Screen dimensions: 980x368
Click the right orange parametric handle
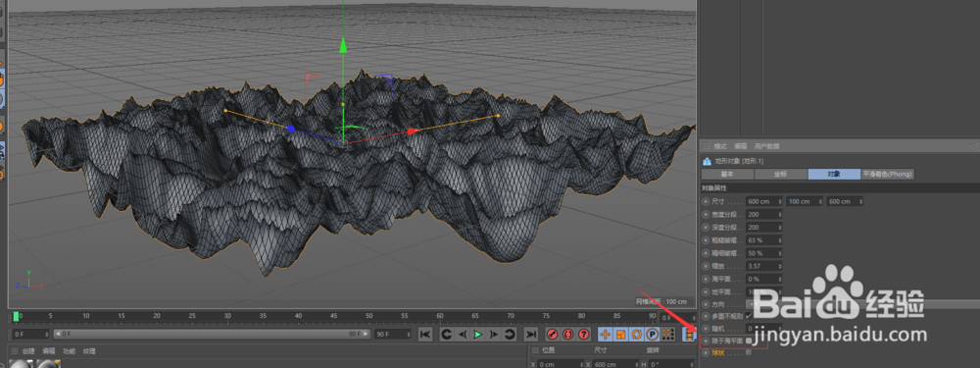pos(498,116)
